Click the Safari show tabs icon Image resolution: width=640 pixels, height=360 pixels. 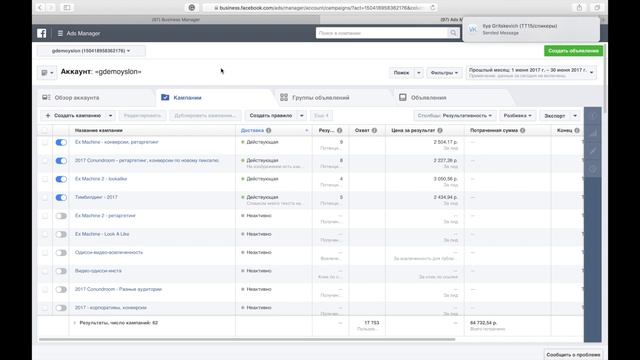coord(597,7)
